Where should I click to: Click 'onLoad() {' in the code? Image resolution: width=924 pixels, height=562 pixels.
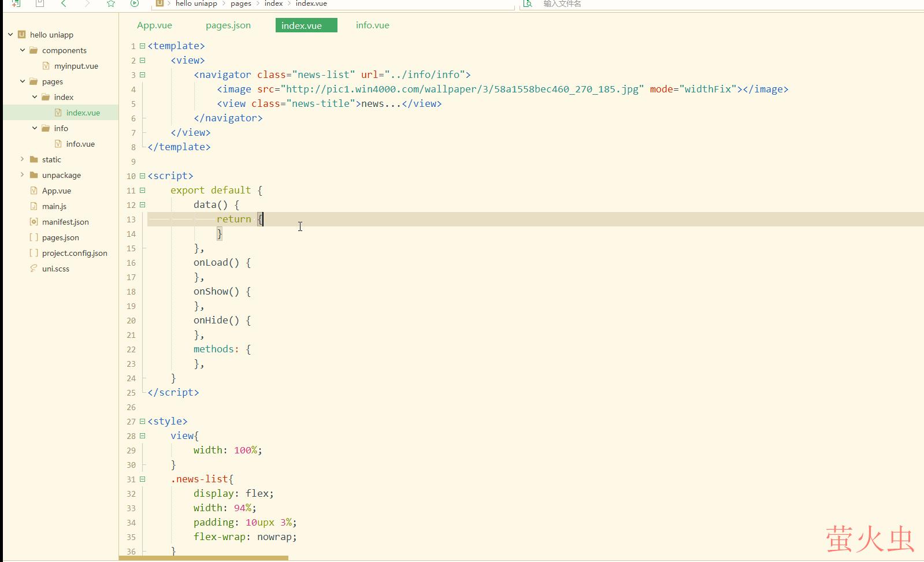[x=222, y=262]
